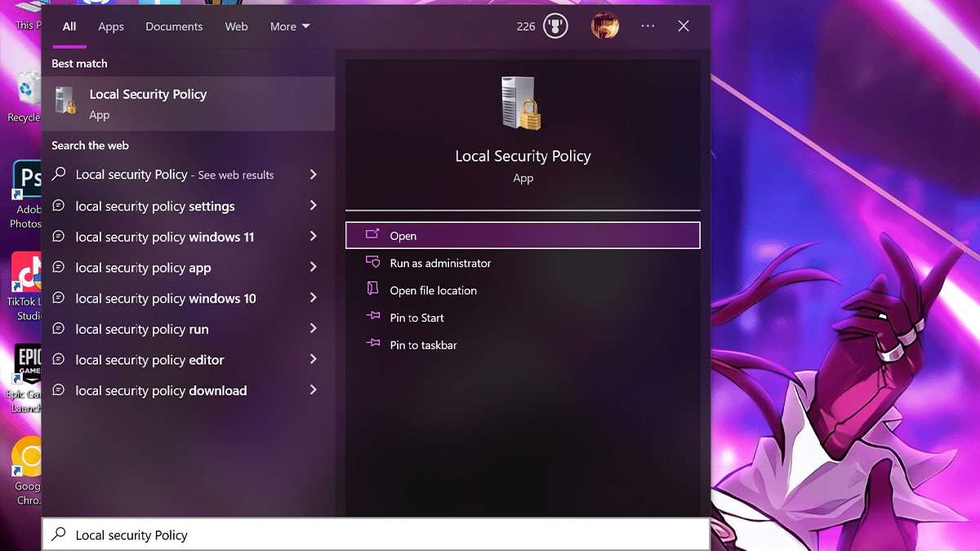The width and height of the screenshot is (980, 551).
Task: Click the Local Security Policy web results suggestion
Action: click(175, 175)
